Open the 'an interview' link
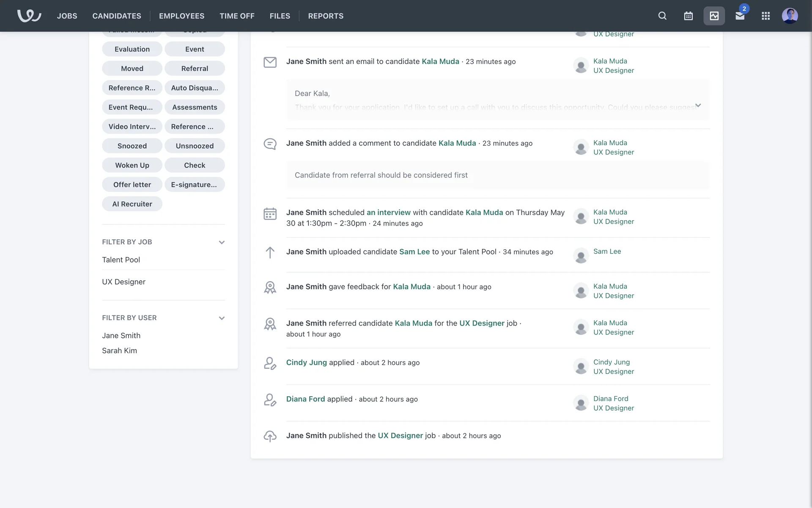The image size is (812, 508). coord(388,212)
